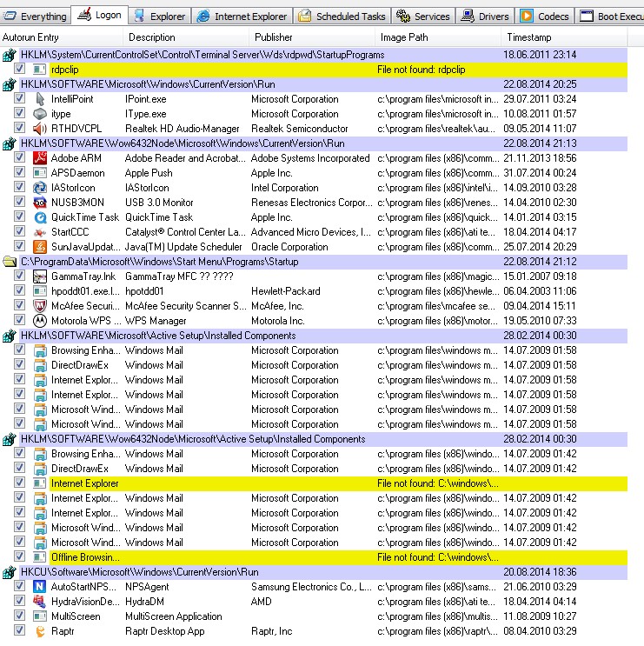
Task: Click the GammaTray.lnk icon
Action: click(39, 276)
